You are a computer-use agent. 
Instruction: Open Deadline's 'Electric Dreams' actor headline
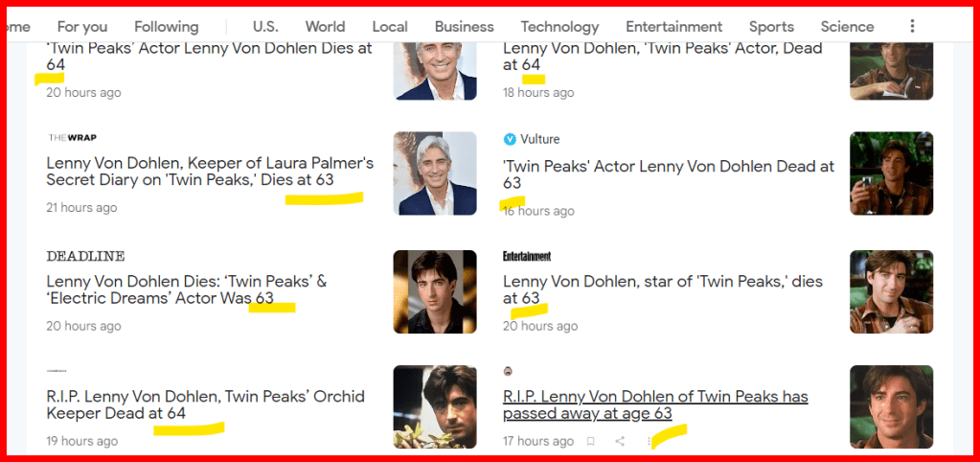[186, 289]
